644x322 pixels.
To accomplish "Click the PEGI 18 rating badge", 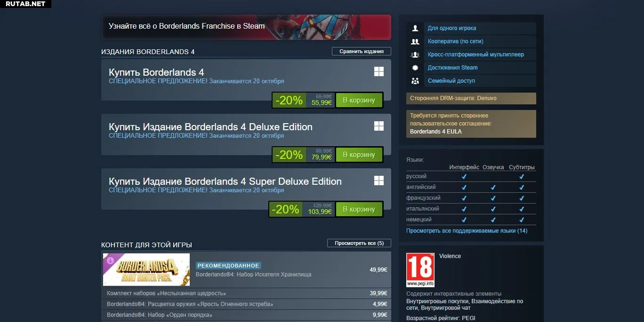I will tap(420, 270).
